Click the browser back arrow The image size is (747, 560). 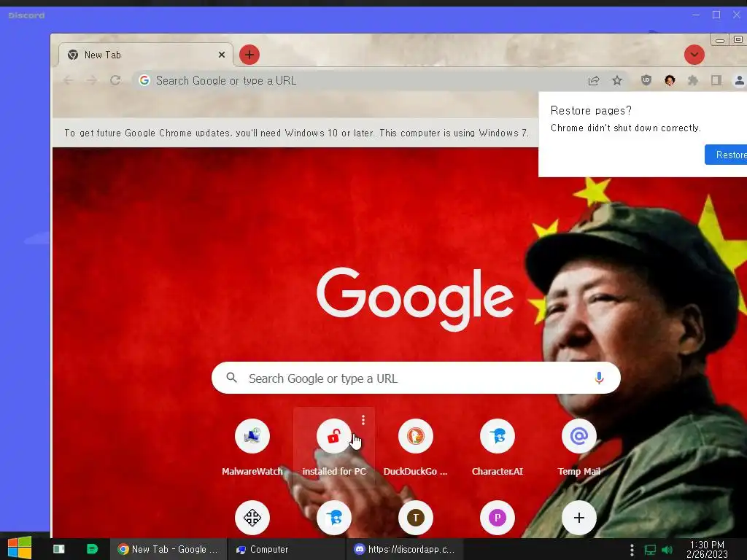(68, 80)
